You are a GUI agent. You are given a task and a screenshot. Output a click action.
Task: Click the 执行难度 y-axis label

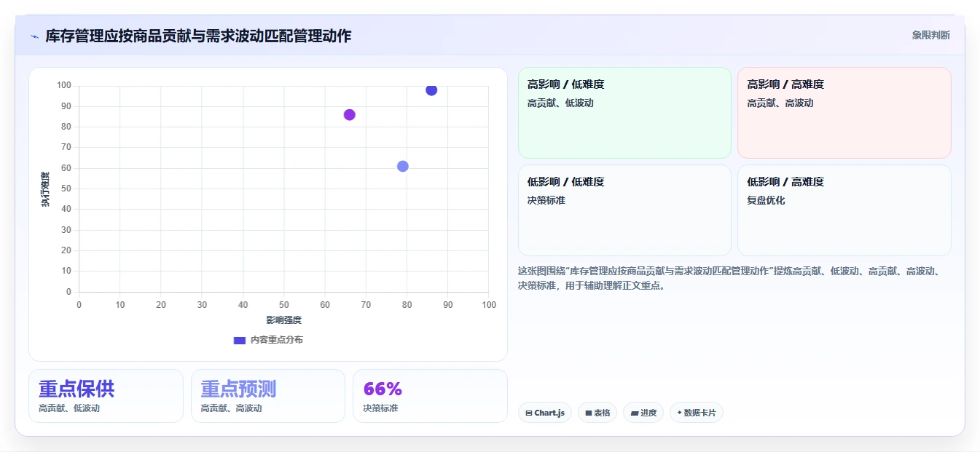click(45, 189)
